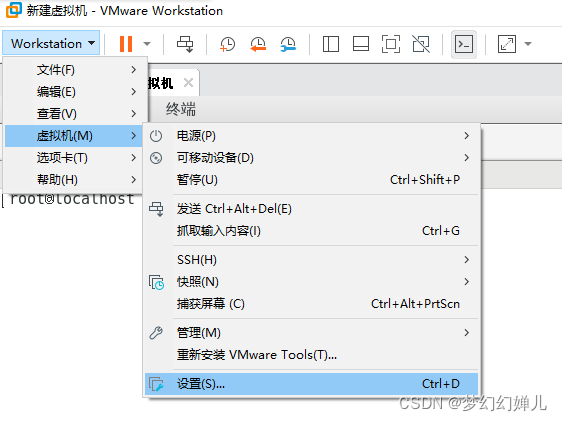Click the stretch guest display icon
Screen dimensions: 562x421
507,44
